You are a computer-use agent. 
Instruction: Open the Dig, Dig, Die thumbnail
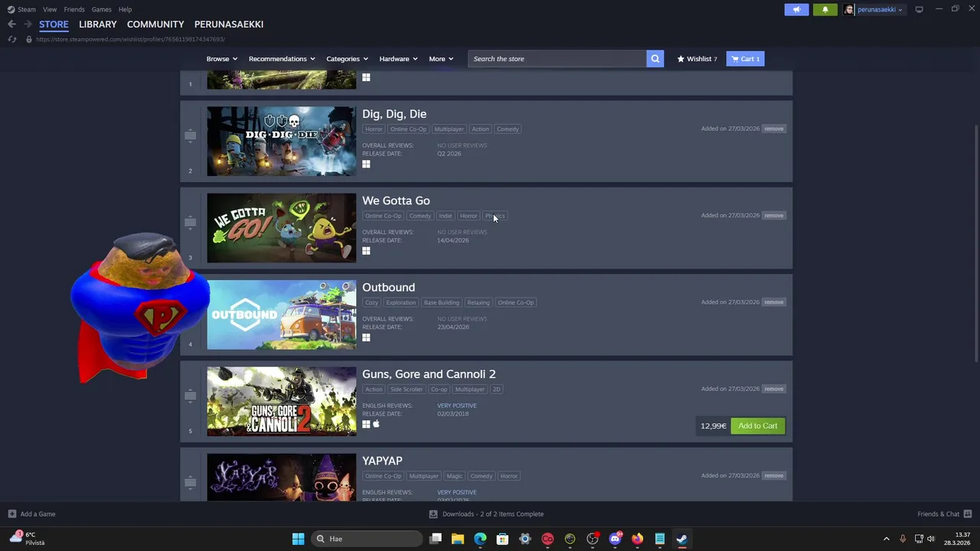coord(281,141)
